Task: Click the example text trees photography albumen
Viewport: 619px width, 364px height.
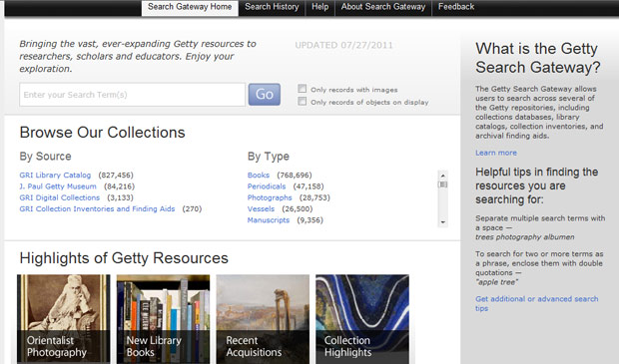Action: pos(524,237)
